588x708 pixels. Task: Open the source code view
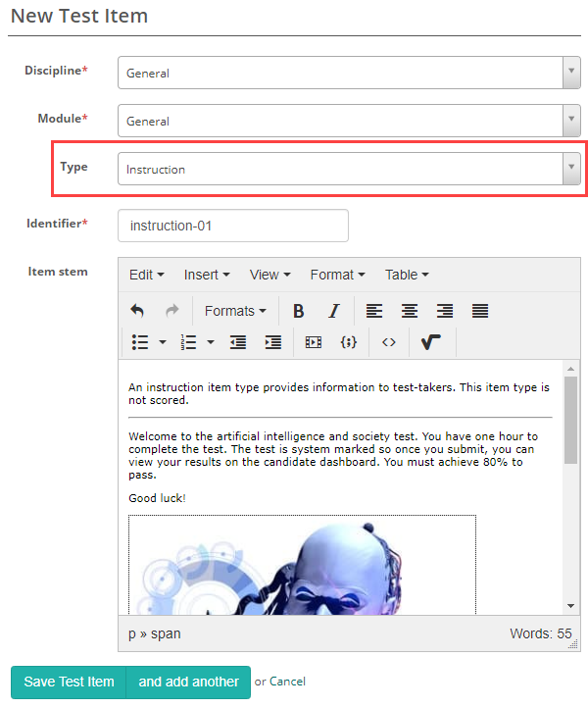tap(389, 342)
